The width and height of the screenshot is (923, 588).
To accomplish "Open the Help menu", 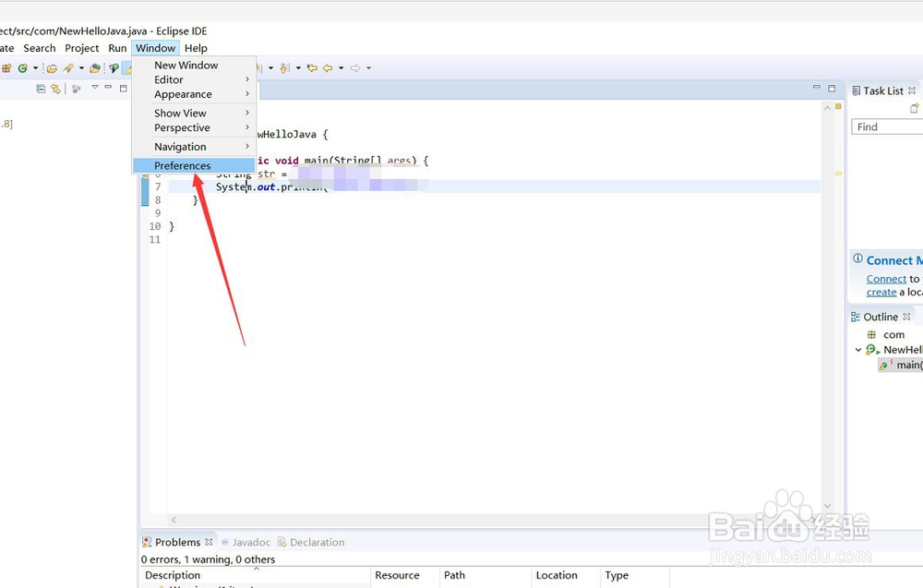I will pos(196,48).
